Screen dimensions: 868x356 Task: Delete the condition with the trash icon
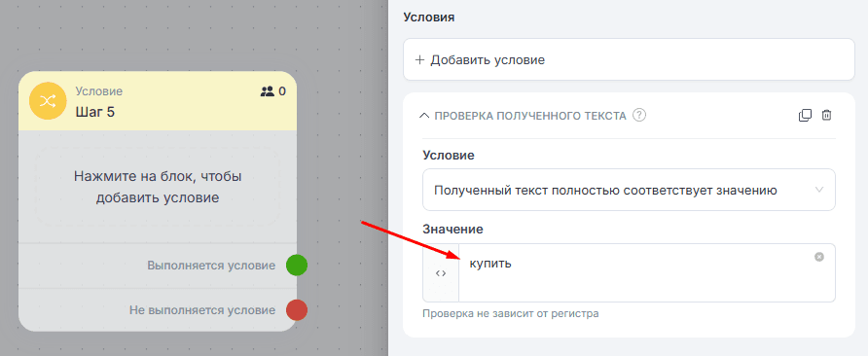tap(826, 115)
